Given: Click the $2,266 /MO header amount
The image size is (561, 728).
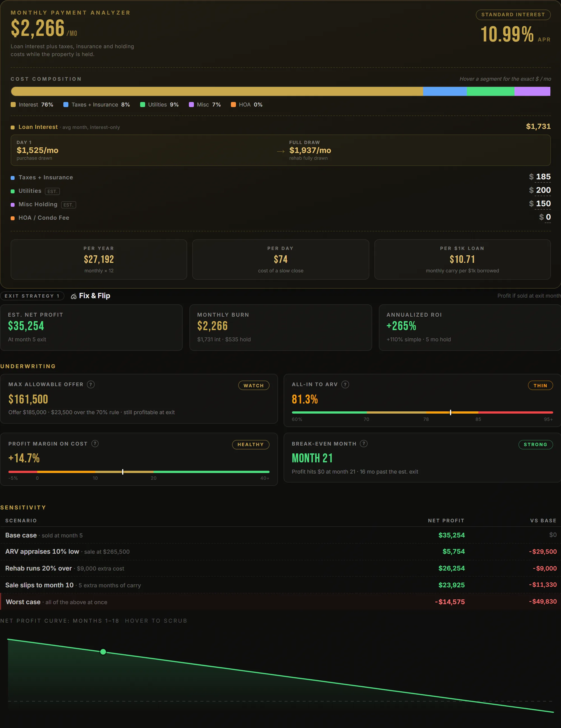Looking at the screenshot, I should pos(44,28).
